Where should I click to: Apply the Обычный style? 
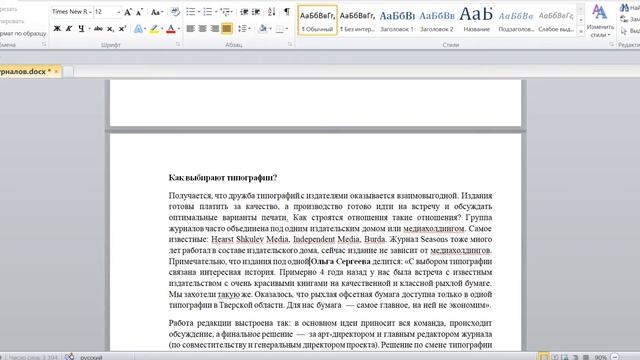pyautogui.click(x=317, y=20)
